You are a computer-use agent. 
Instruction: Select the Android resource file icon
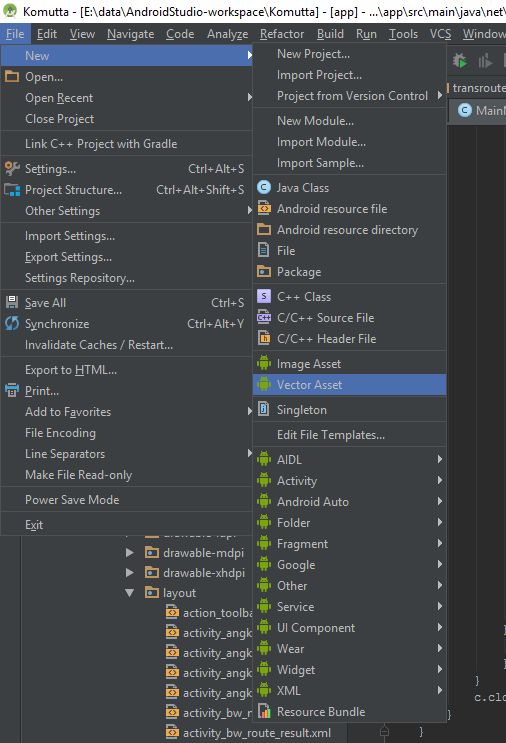pos(264,208)
